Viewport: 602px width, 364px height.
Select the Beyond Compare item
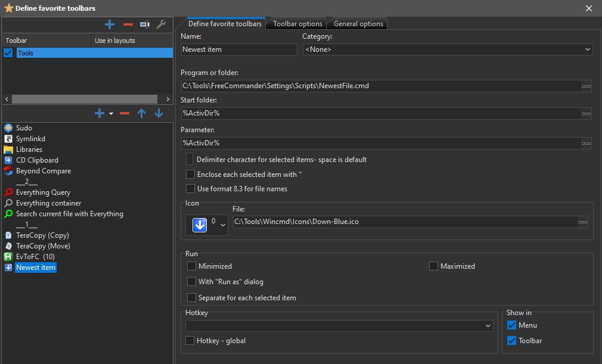click(x=43, y=171)
